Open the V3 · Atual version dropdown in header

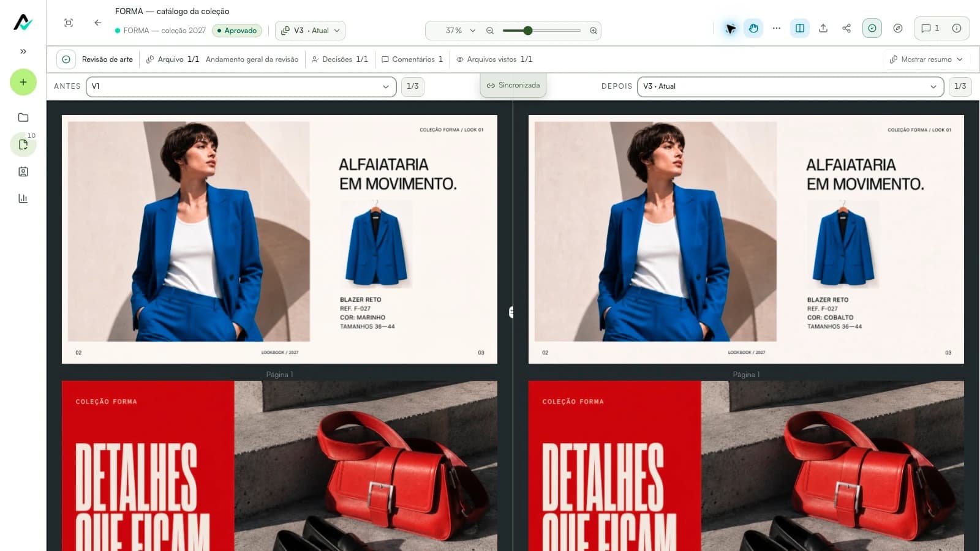tap(310, 31)
